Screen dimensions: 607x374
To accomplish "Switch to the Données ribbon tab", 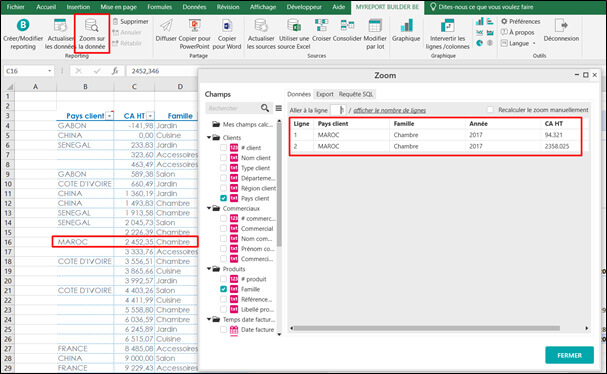I will 194,7.
